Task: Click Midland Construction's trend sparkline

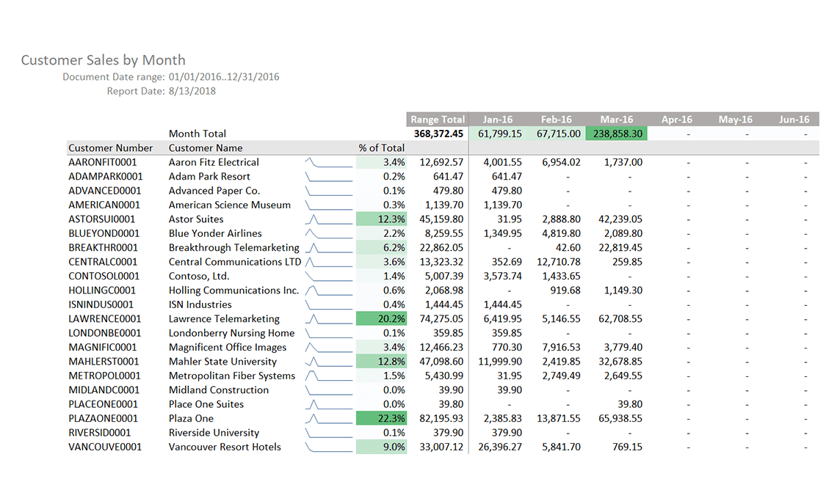Action: (328, 390)
